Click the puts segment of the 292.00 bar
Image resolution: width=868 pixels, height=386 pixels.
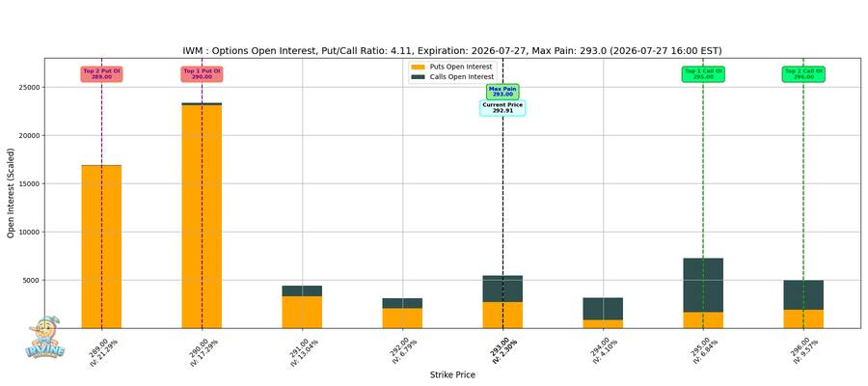(402, 317)
